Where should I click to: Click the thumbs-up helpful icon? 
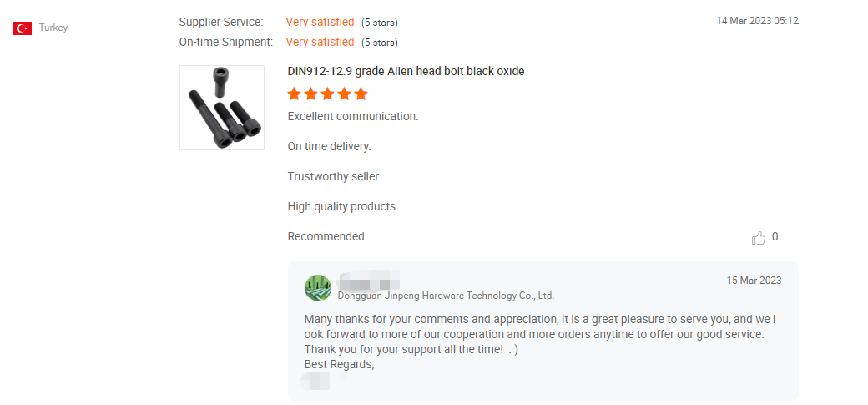click(759, 238)
